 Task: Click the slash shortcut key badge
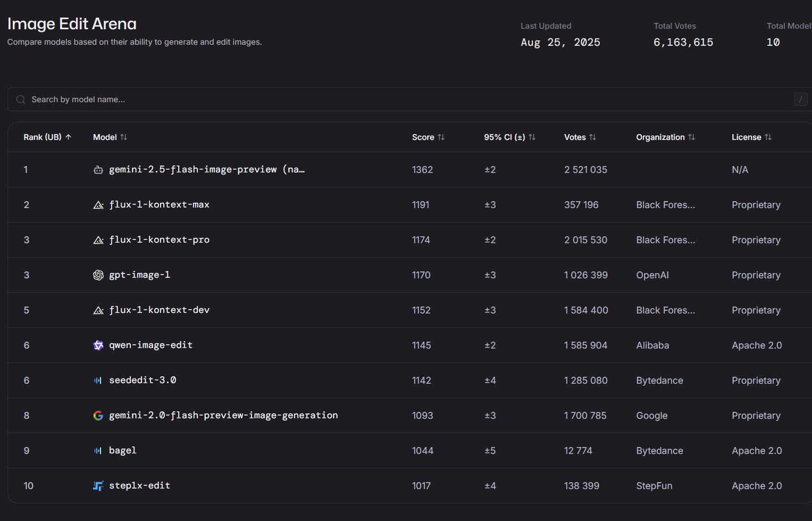point(800,99)
